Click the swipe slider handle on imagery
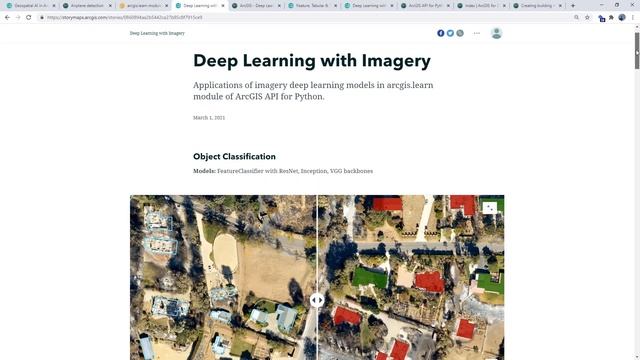The height and width of the screenshot is (360, 640). point(317,300)
